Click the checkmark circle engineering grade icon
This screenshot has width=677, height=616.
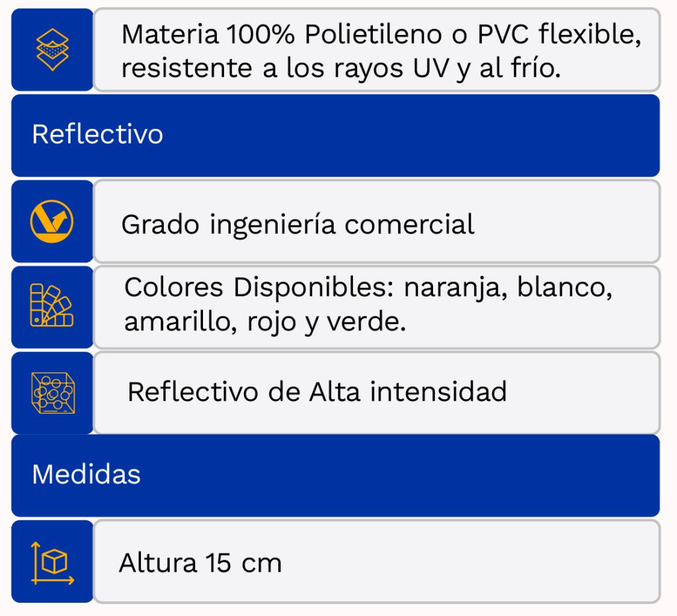click(52, 221)
